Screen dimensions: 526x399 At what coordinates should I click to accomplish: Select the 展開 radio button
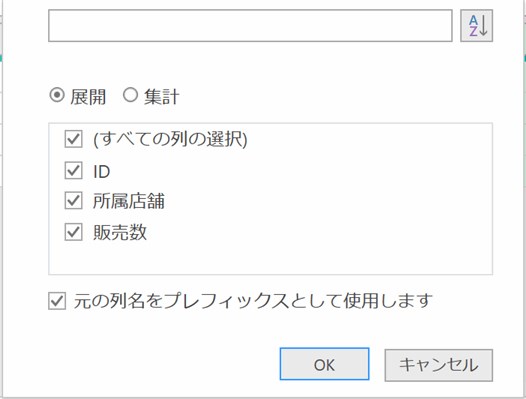(57, 95)
